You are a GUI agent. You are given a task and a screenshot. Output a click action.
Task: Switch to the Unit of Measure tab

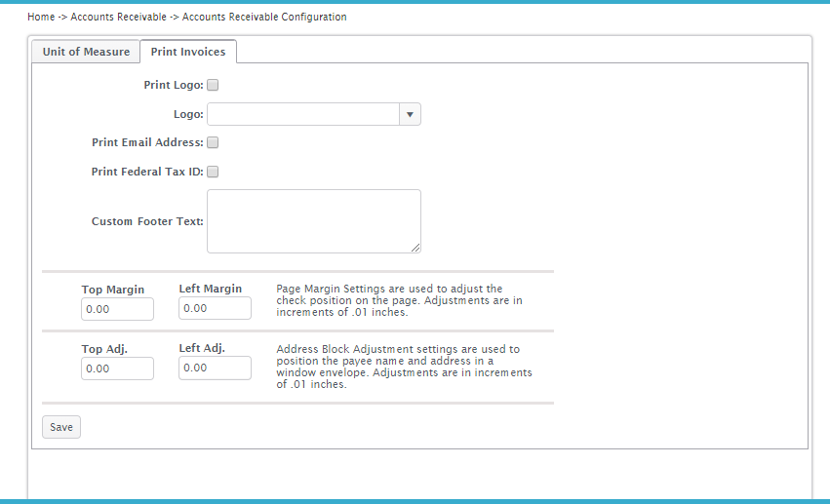[86, 52]
